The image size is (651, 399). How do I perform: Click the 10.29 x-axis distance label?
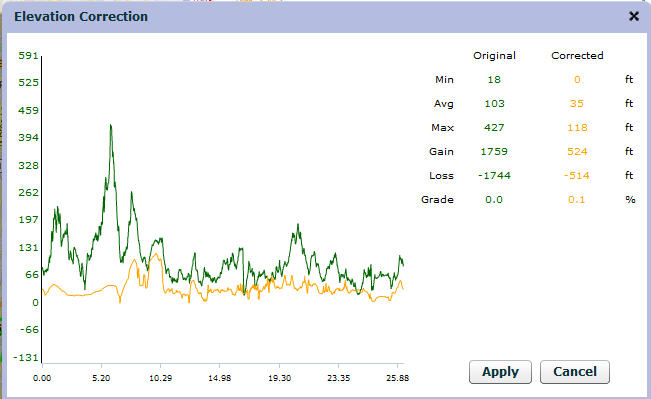click(161, 378)
